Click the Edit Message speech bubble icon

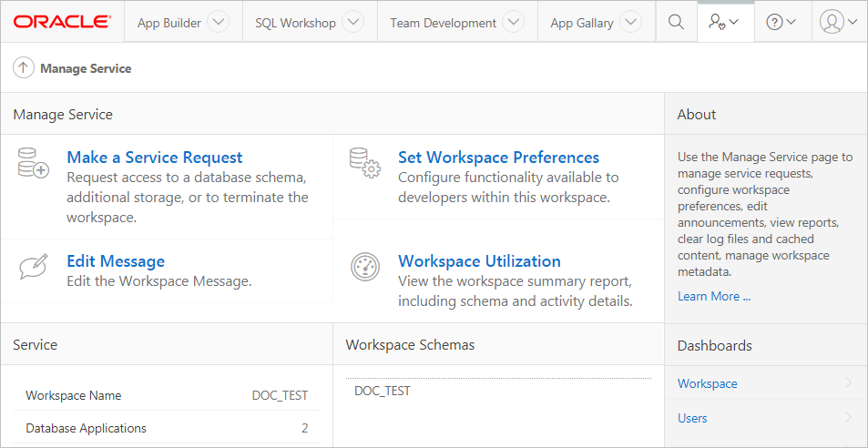click(34, 267)
